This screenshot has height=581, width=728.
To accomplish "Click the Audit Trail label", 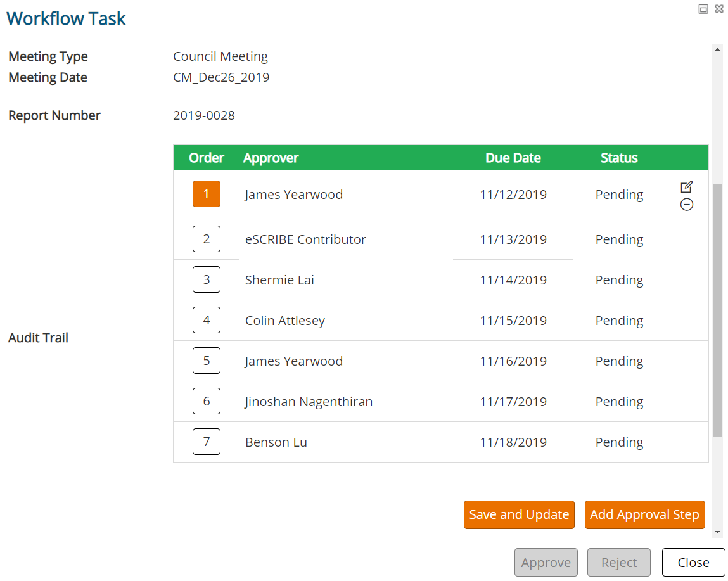I will [x=38, y=338].
